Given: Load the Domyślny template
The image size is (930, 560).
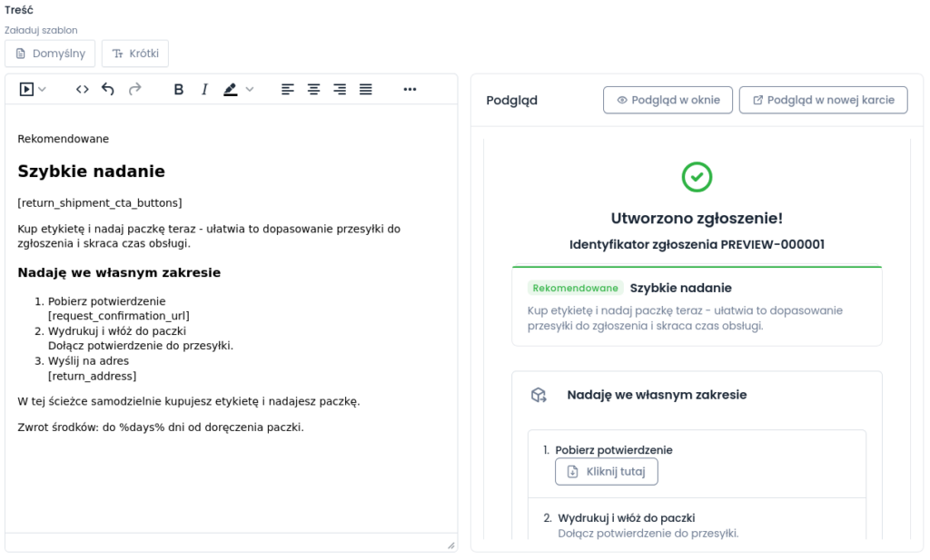Looking at the screenshot, I should [50, 54].
